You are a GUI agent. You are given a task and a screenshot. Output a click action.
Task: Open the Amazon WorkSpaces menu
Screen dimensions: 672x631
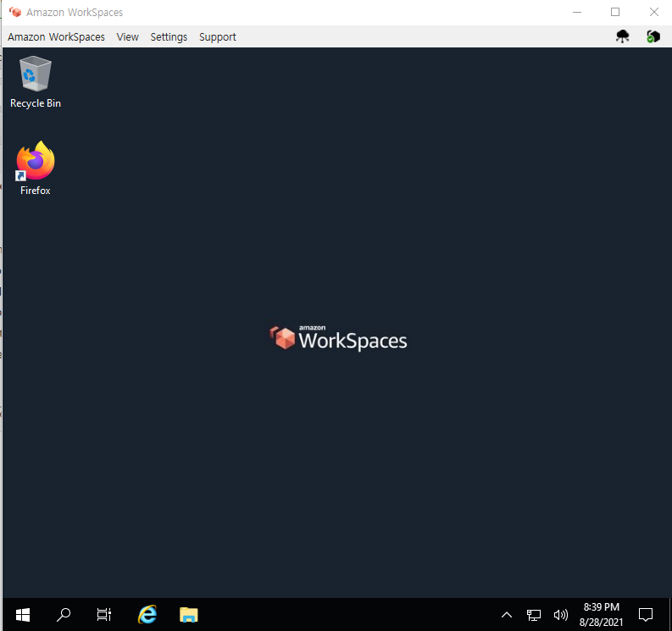[x=56, y=36]
